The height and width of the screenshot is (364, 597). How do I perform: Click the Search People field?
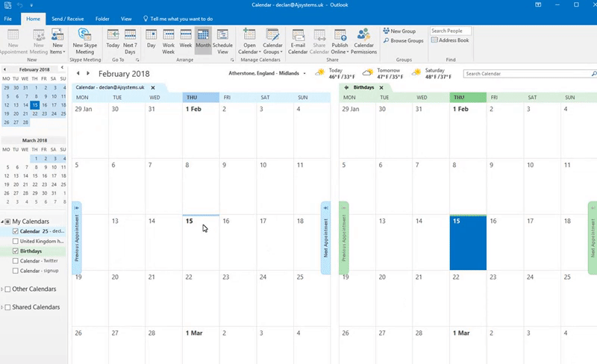pos(451,31)
